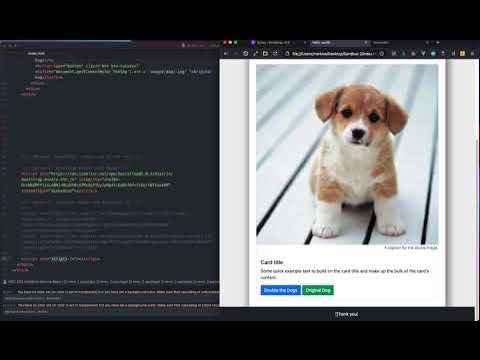Switch to the first browser tab with purple icon

tap(278, 43)
